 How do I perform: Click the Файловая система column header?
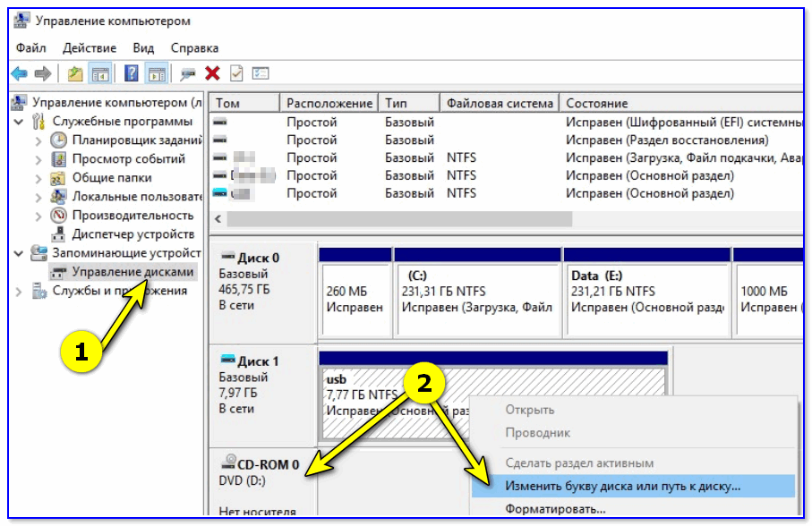click(500, 103)
